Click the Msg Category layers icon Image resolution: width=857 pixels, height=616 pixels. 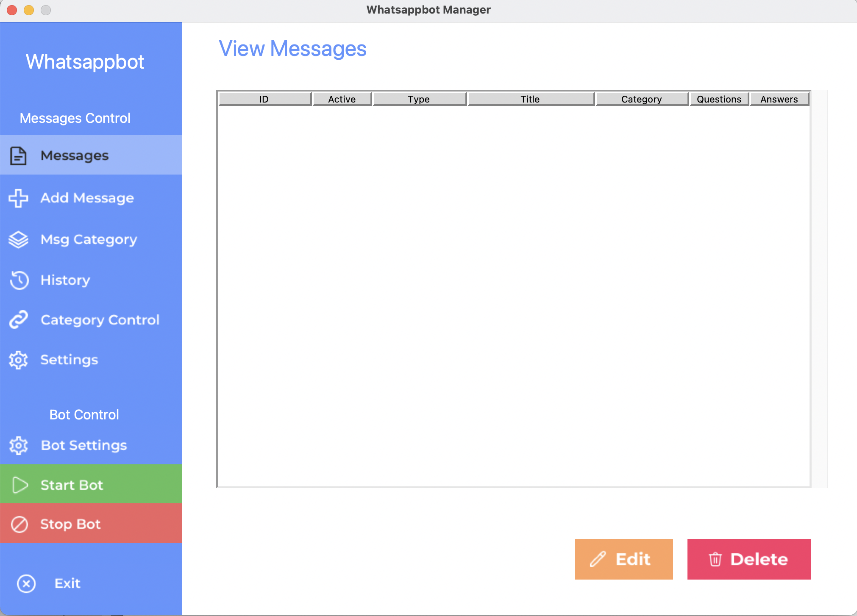(18, 240)
